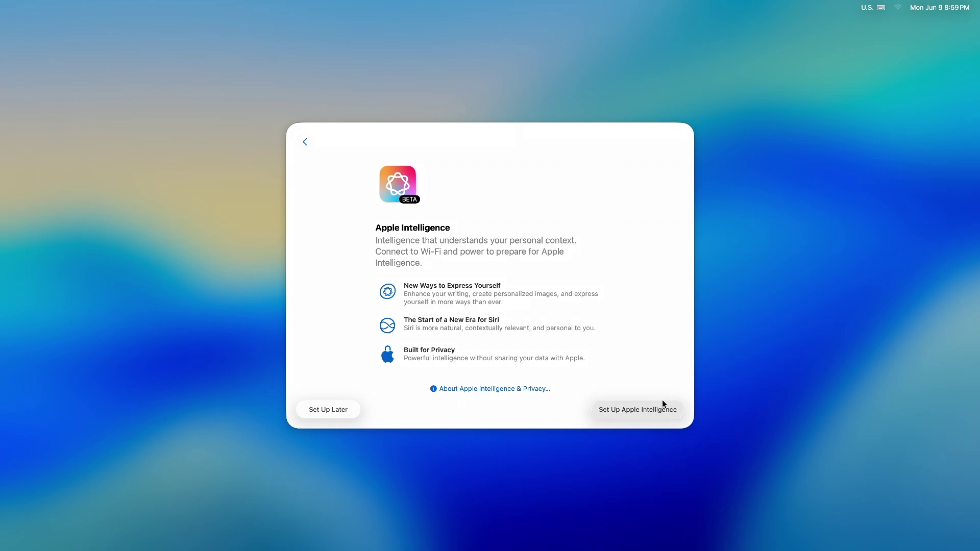Screen dimensions: 980x551
Task: Click the Set Up Apple Intelligence button
Action: point(638,409)
